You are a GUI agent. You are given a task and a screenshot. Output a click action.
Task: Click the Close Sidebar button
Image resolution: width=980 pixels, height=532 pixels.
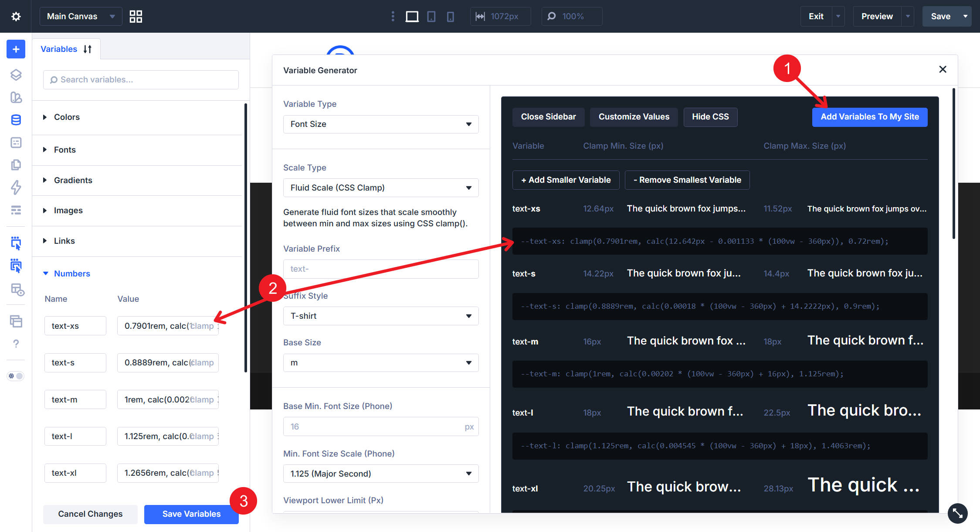pyautogui.click(x=548, y=117)
